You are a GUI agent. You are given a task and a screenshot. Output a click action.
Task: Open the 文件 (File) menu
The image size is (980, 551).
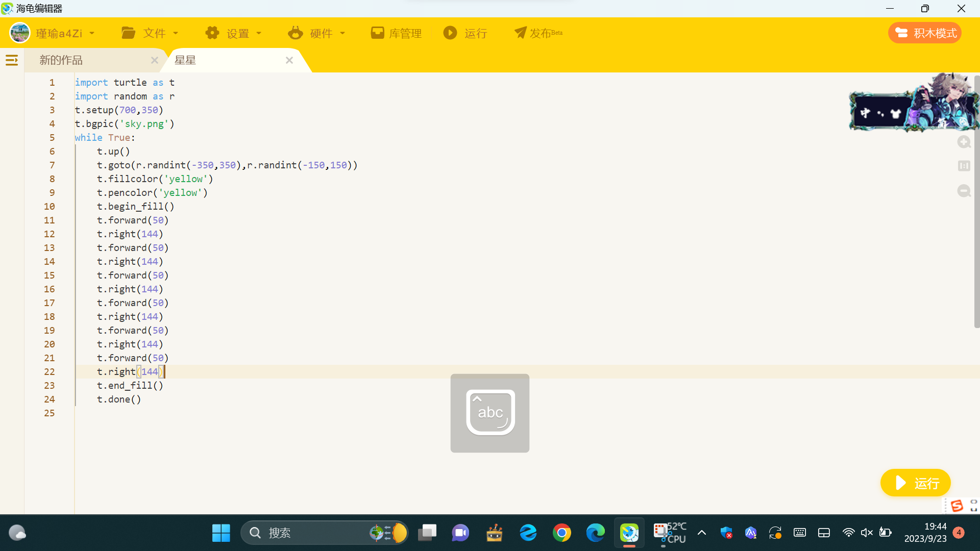[x=150, y=33]
